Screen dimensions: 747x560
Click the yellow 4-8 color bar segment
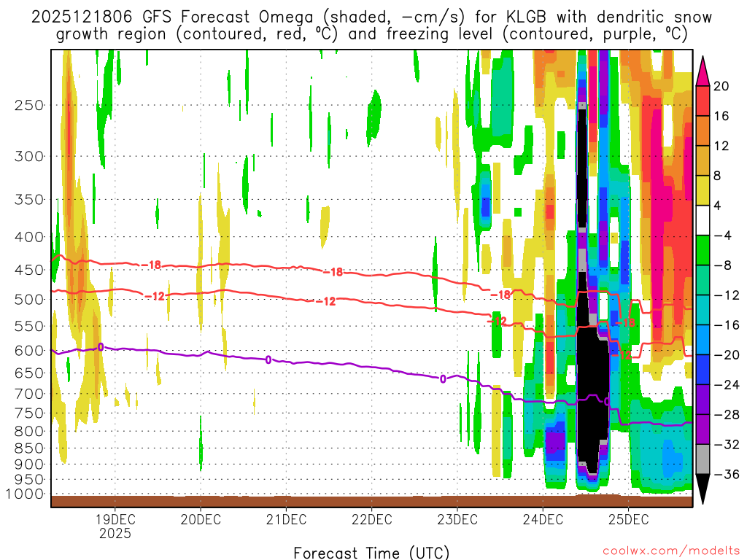click(x=703, y=190)
